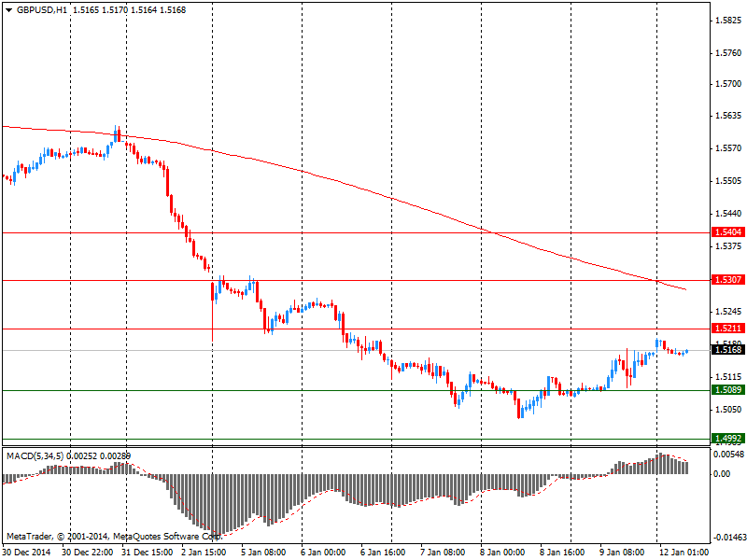Screen dimensions: 747x560
Task: Click the MACD 0.00548 scale value
Action: click(x=729, y=455)
